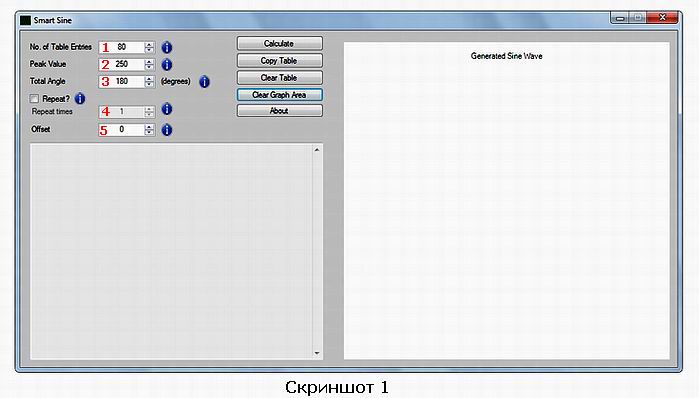Close the Smart Sine window
The width and height of the screenshot is (699, 398).
click(662, 17)
